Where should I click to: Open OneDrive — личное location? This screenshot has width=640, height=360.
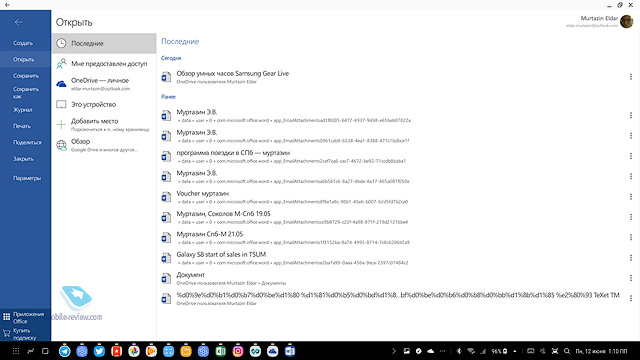coord(104,84)
